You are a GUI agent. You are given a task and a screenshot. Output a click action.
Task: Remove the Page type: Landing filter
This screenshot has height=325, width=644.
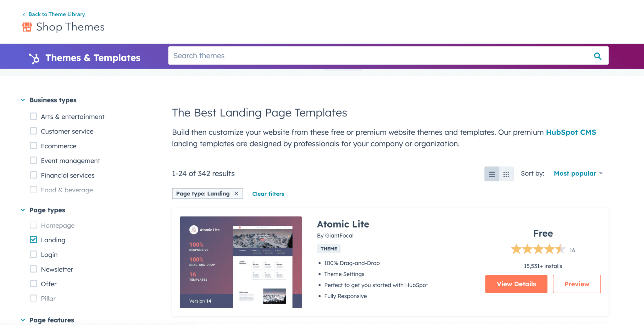tap(236, 194)
